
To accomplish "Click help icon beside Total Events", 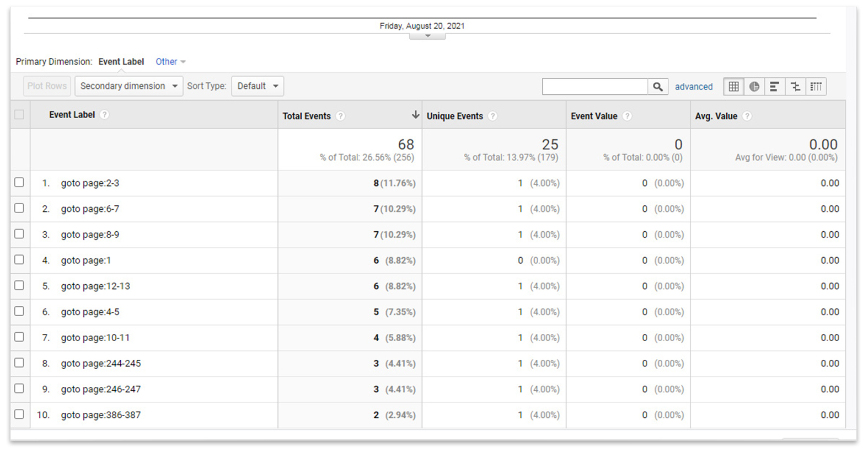I will [341, 116].
